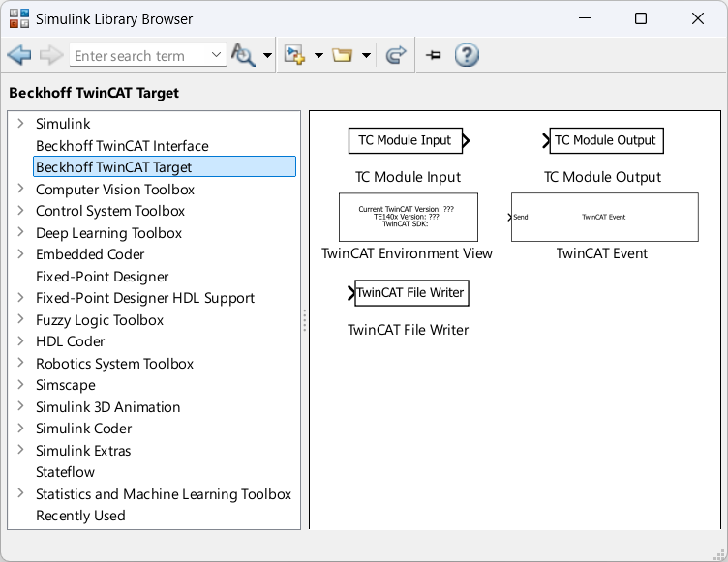Select Recently Used entry
Image resolution: width=728 pixels, height=562 pixels.
pos(80,516)
